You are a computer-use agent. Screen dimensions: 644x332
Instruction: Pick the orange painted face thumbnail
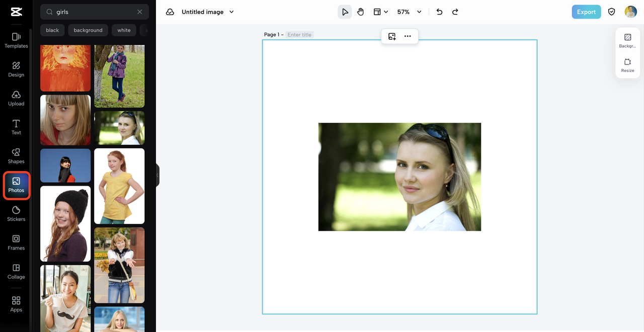[x=65, y=68]
